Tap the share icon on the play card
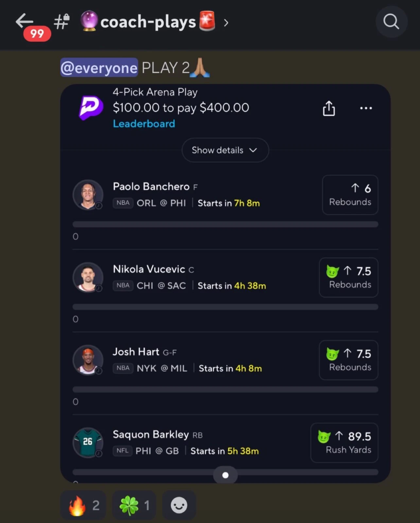The height and width of the screenshot is (523, 420). tap(329, 108)
